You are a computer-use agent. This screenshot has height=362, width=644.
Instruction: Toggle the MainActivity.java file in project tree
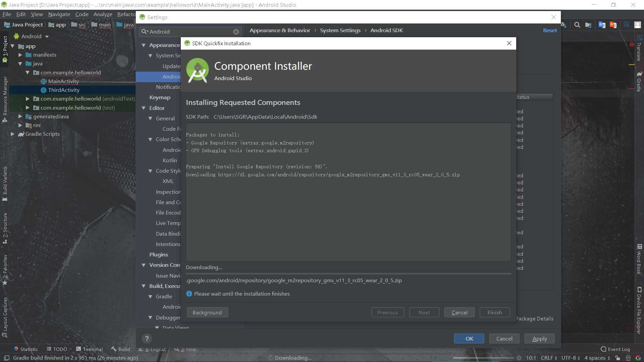click(63, 81)
